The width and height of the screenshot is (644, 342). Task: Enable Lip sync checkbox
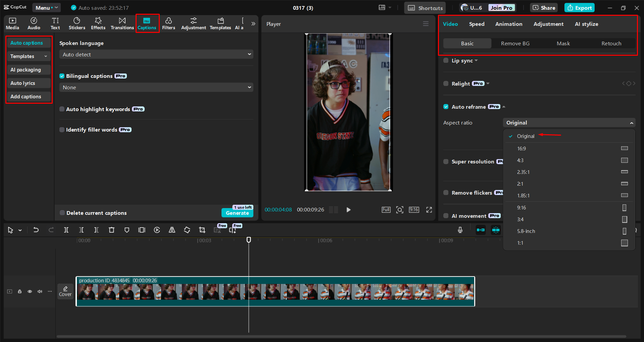tap(446, 60)
